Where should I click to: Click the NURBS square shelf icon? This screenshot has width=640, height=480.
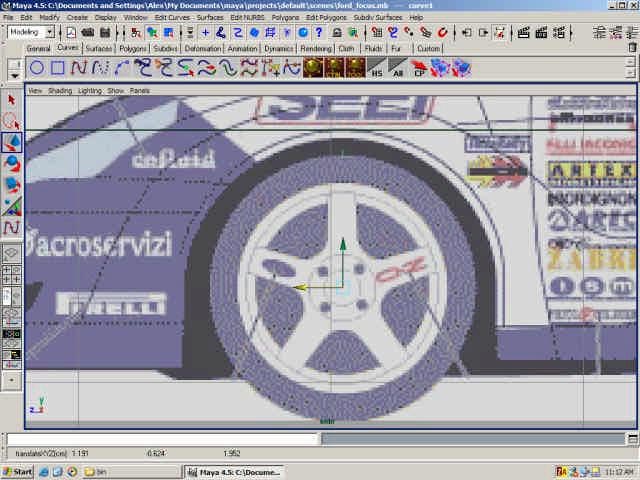(x=58, y=68)
